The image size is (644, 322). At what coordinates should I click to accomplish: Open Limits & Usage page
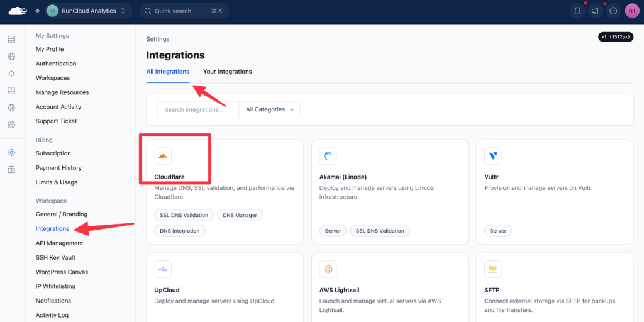pyautogui.click(x=57, y=182)
